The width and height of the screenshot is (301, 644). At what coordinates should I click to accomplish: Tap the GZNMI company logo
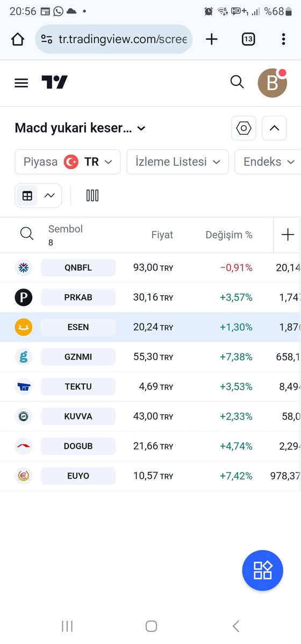24,356
